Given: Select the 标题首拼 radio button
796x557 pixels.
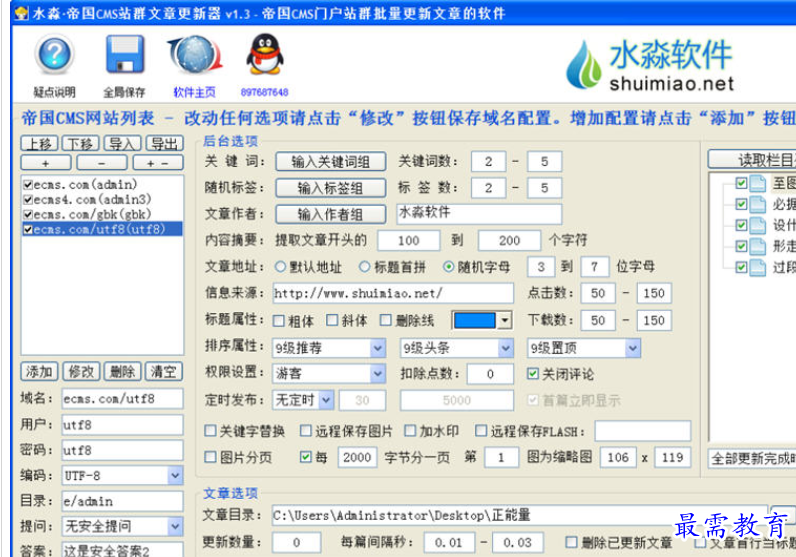Looking at the screenshot, I should [364, 266].
